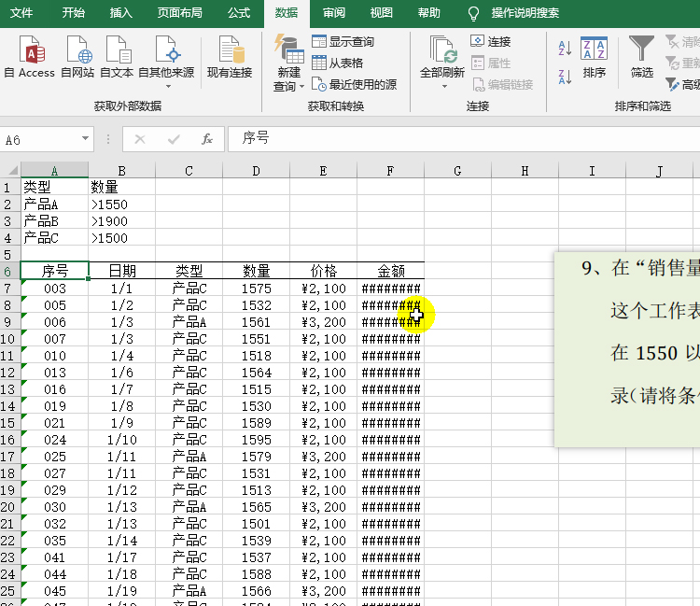Import data from text file (自文本)
The height and width of the screenshot is (606, 700).
pyautogui.click(x=117, y=57)
